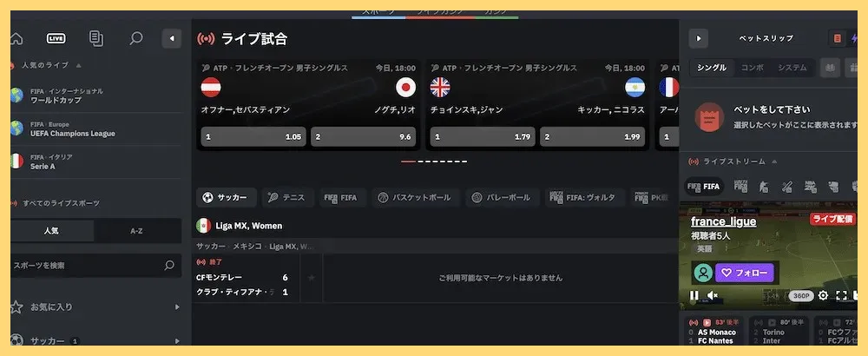The image size is (868, 356).
Task: Open the Torino vs Inter stream card
Action: click(x=779, y=331)
